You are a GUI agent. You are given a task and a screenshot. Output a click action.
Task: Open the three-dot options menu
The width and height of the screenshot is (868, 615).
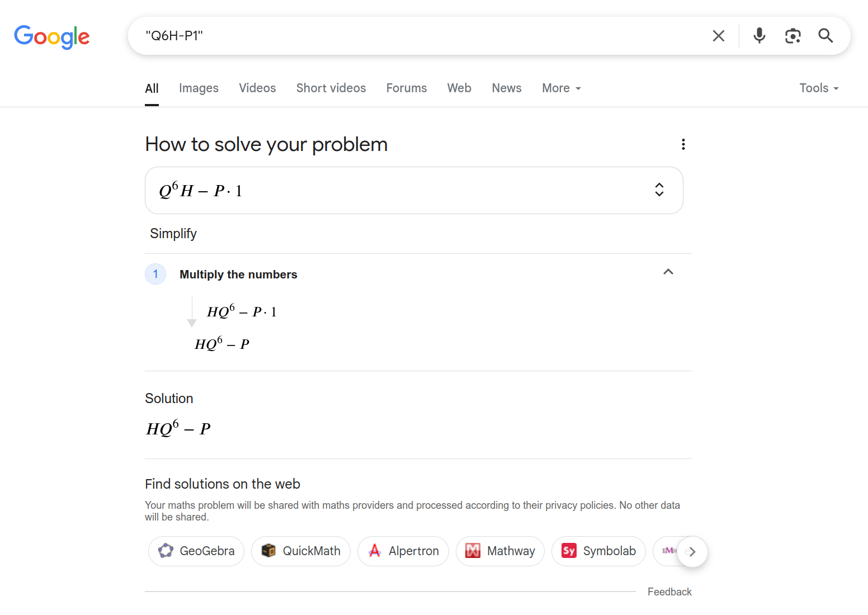683,144
